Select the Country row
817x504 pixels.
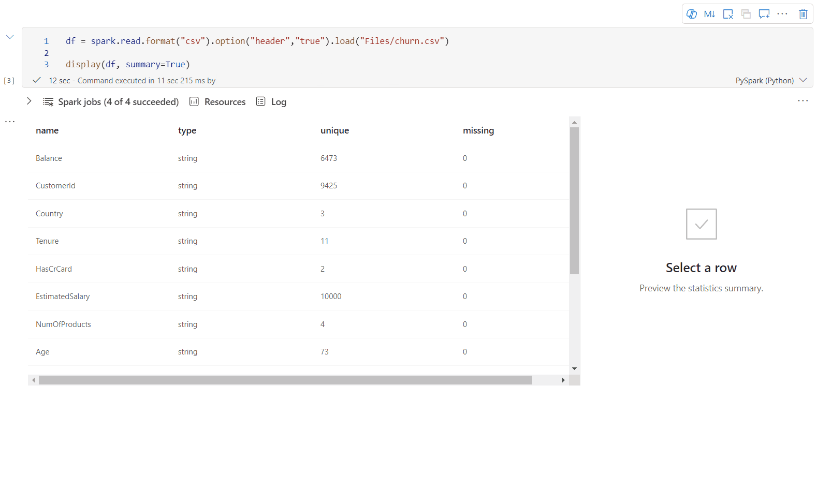pos(49,214)
